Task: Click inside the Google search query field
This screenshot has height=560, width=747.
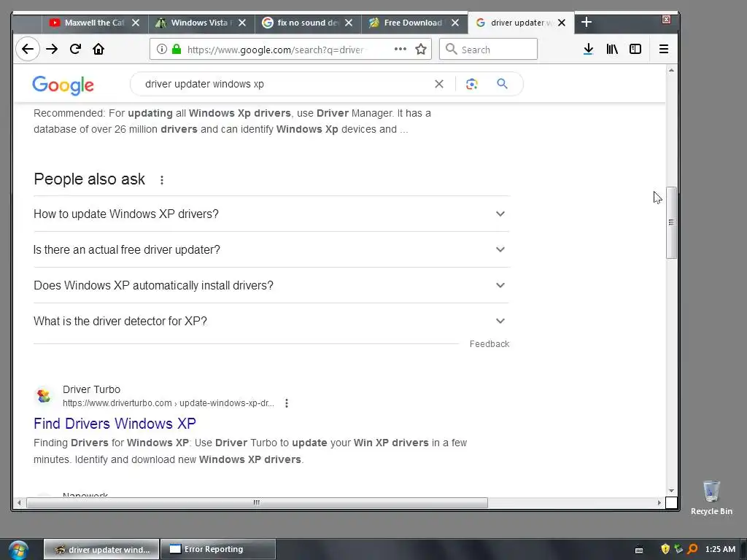Action: [x=286, y=85]
